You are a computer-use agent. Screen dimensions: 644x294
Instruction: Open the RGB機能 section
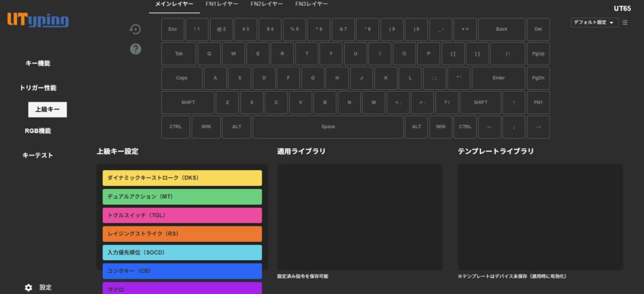(x=38, y=131)
